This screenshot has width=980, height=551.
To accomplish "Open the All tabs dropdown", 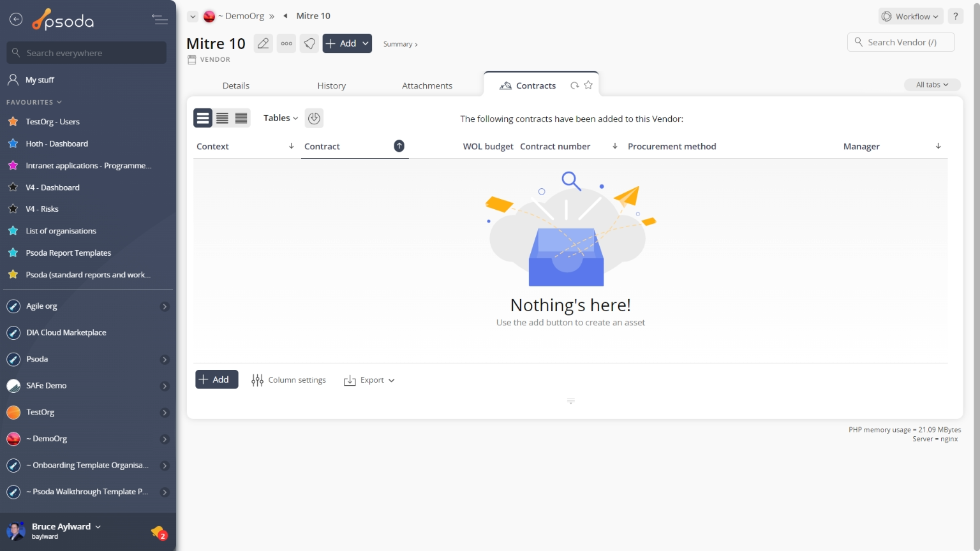I will coord(932,85).
